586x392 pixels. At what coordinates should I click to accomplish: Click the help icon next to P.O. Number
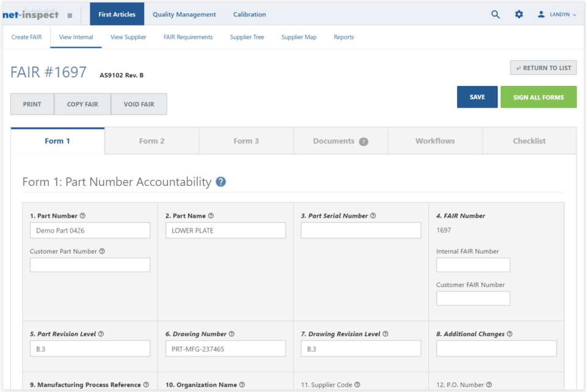tap(488, 384)
